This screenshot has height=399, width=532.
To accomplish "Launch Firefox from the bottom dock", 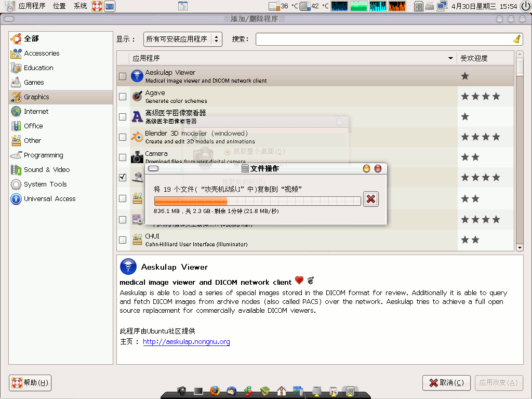I will (x=215, y=391).
